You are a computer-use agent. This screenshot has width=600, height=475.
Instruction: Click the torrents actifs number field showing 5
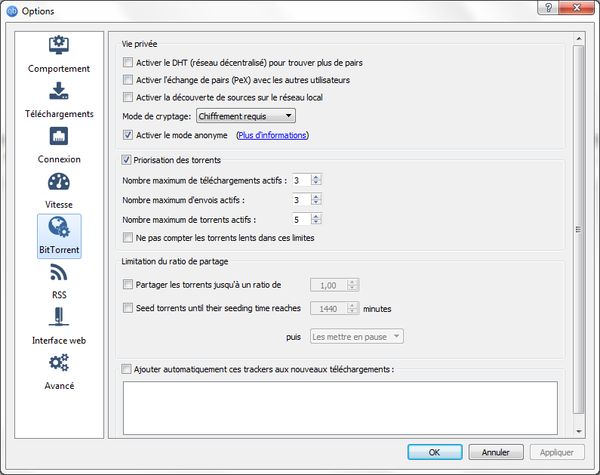(302, 219)
